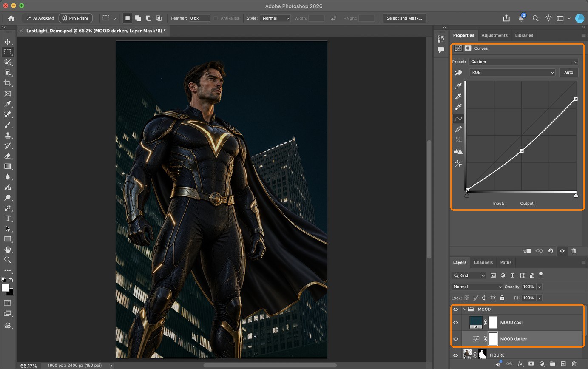Open the Curves Preset dropdown
This screenshot has height=369, width=588.
(x=524, y=62)
